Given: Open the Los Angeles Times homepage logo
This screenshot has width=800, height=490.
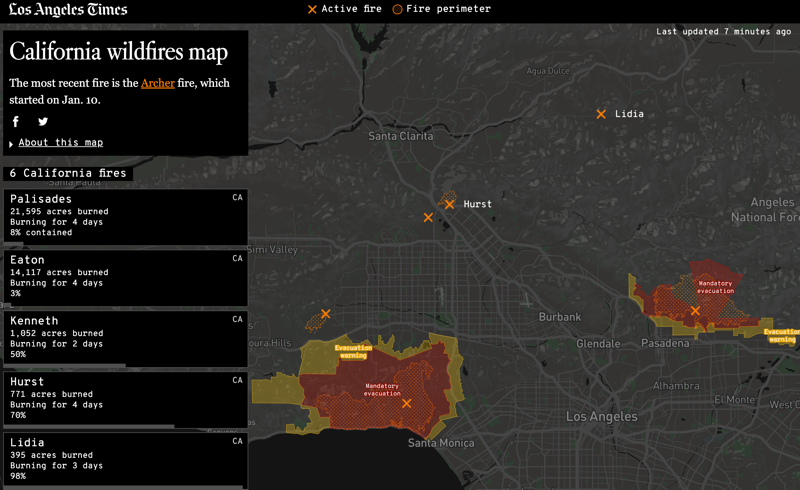Looking at the screenshot, I should coord(68,10).
